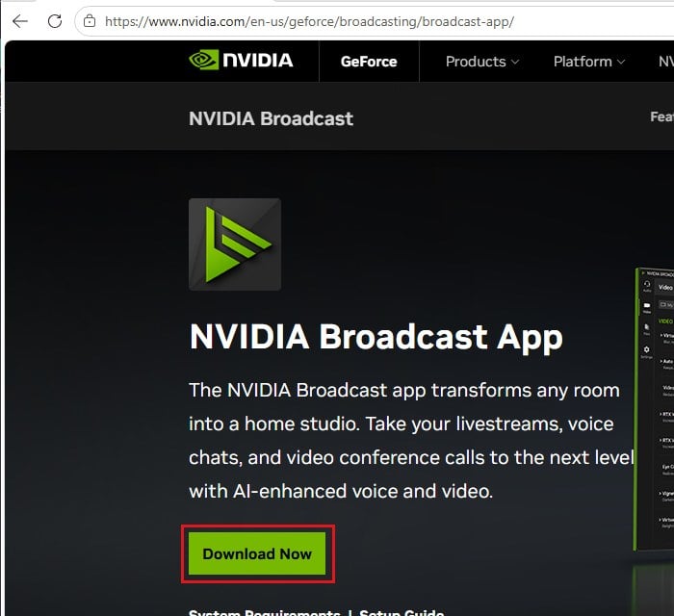Reload the page with refresh icon
This screenshot has width=674, height=616.
click(55, 21)
